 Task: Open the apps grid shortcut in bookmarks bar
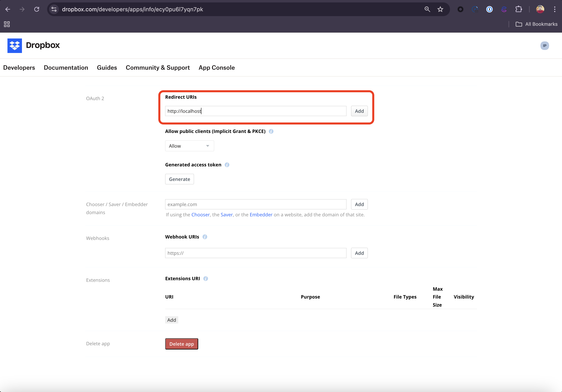point(7,24)
